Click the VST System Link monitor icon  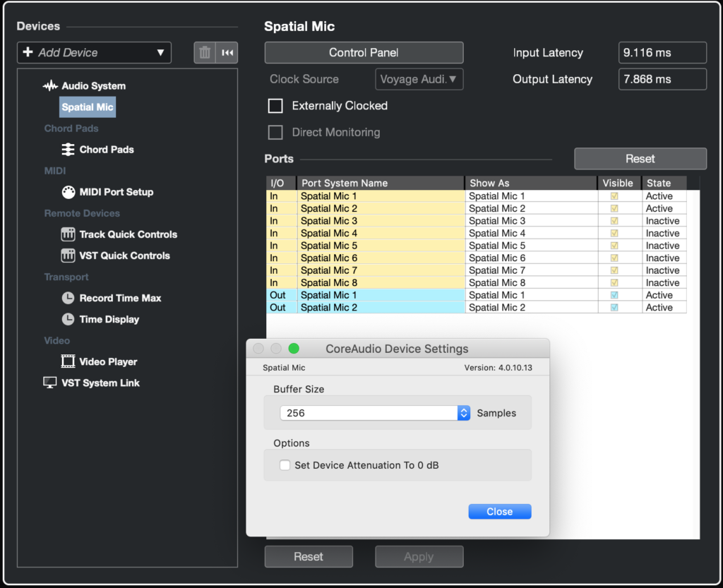point(50,383)
